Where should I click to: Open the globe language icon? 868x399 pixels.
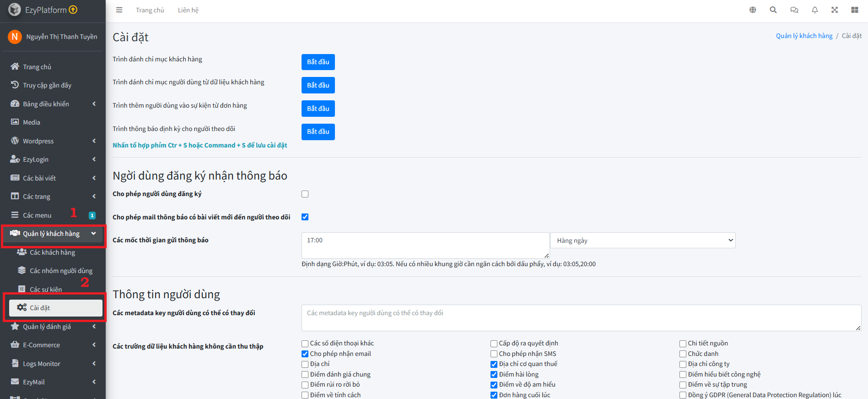(753, 10)
